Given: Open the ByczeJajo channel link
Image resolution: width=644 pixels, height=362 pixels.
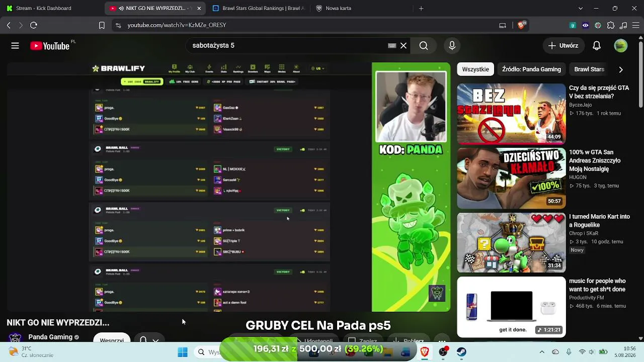Looking at the screenshot, I should (x=580, y=105).
